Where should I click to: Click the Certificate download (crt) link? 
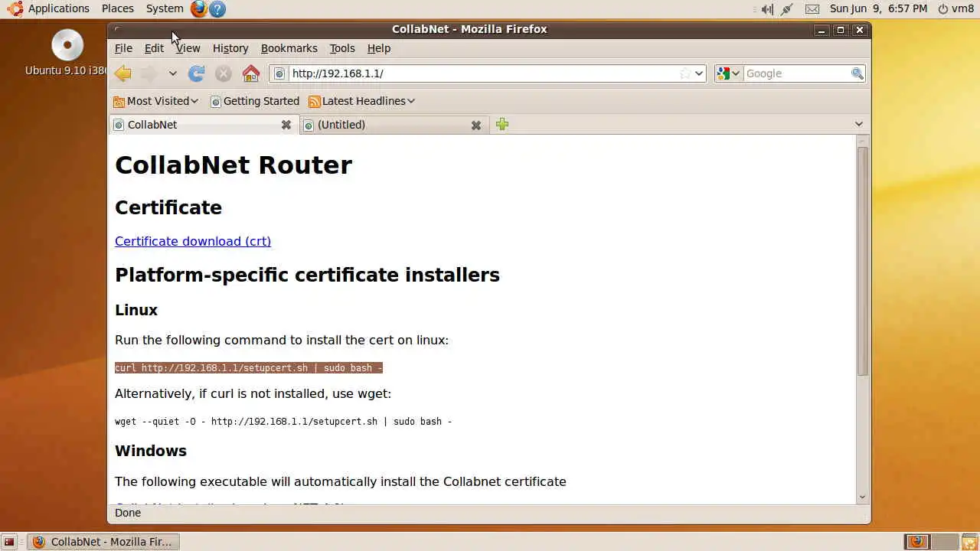pos(193,241)
